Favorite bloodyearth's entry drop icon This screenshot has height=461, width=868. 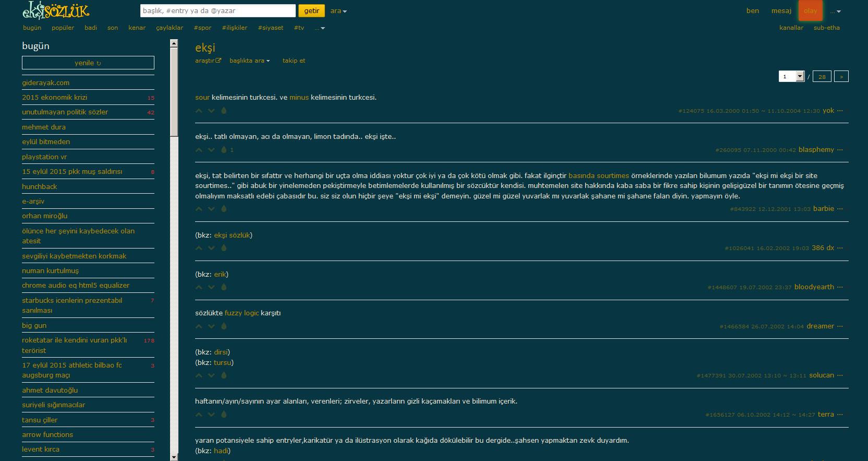coord(224,287)
